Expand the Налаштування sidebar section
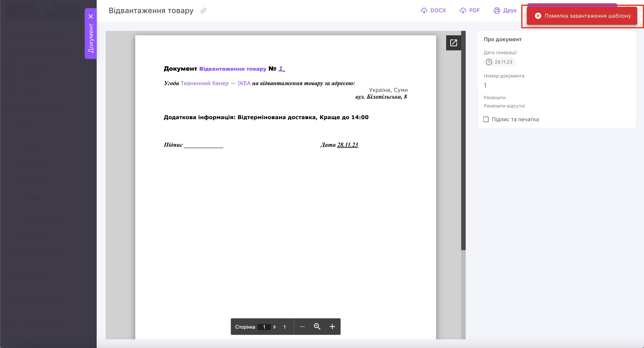The image size is (644, 348). [80, 299]
